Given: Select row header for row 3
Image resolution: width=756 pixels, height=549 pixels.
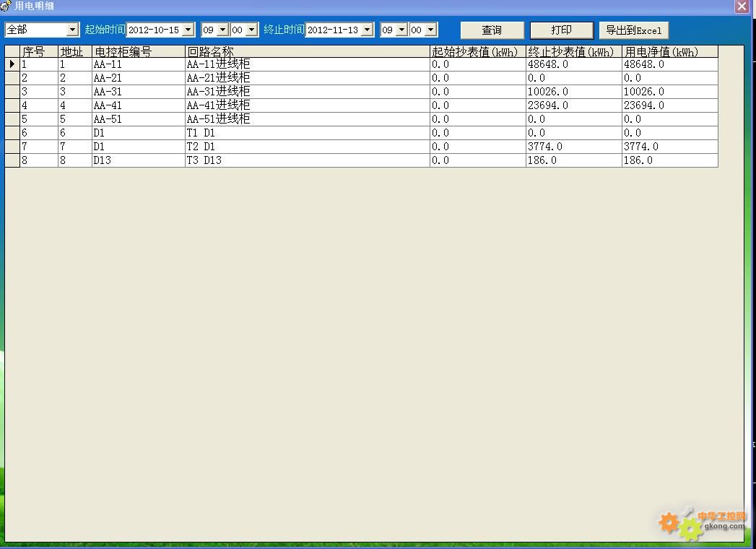Looking at the screenshot, I should click(12, 92).
